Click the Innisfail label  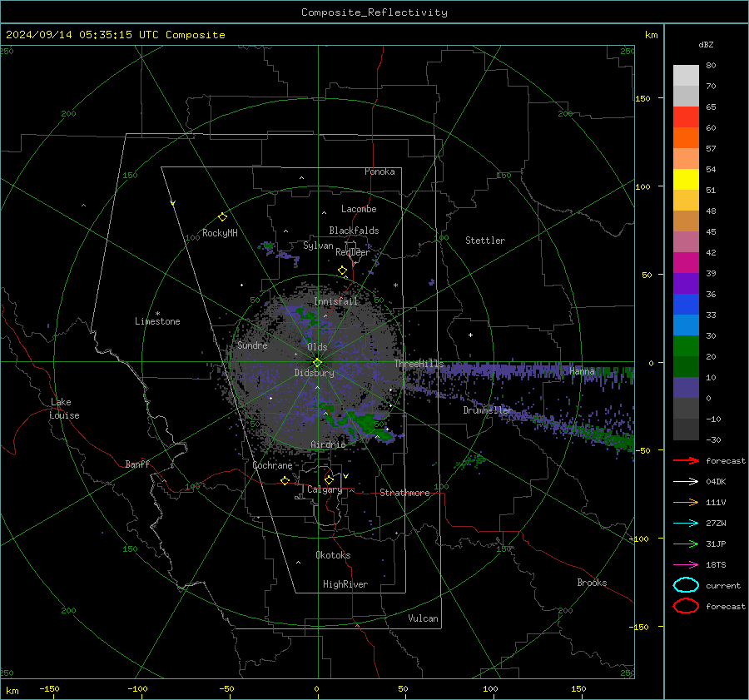click(335, 301)
